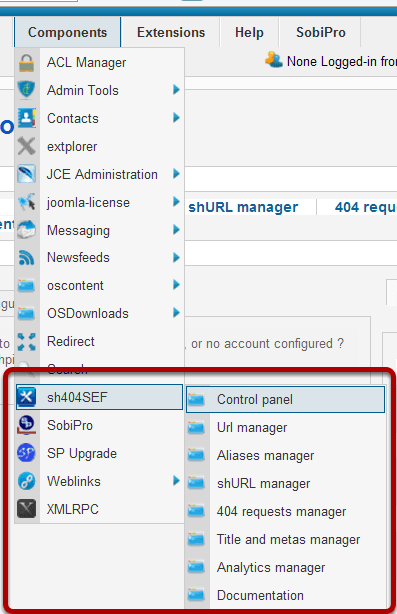Choose Url manager submenu entry
The image size is (397, 614).
pyautogui.click(x=285, y=427)
